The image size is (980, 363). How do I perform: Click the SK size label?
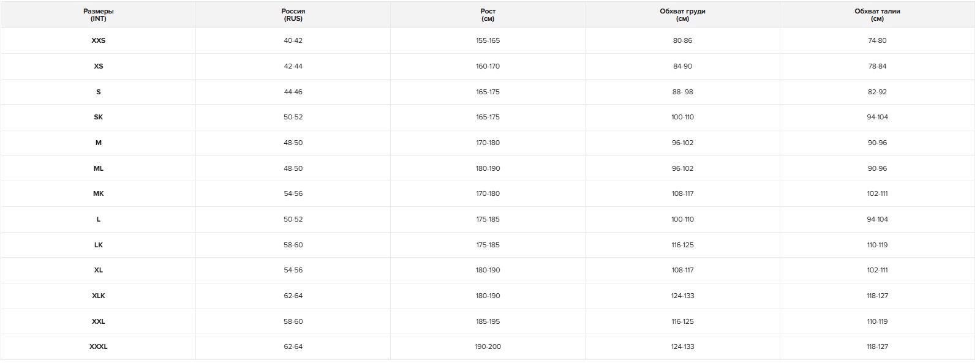(x=98, y=117)
